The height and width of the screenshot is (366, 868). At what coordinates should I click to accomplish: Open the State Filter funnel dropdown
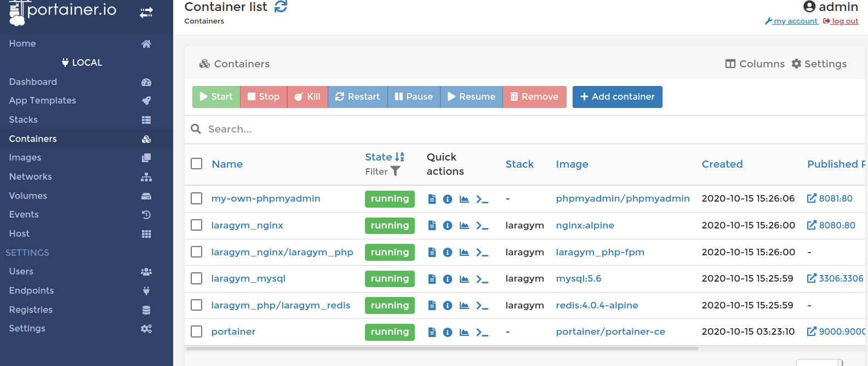395,171
